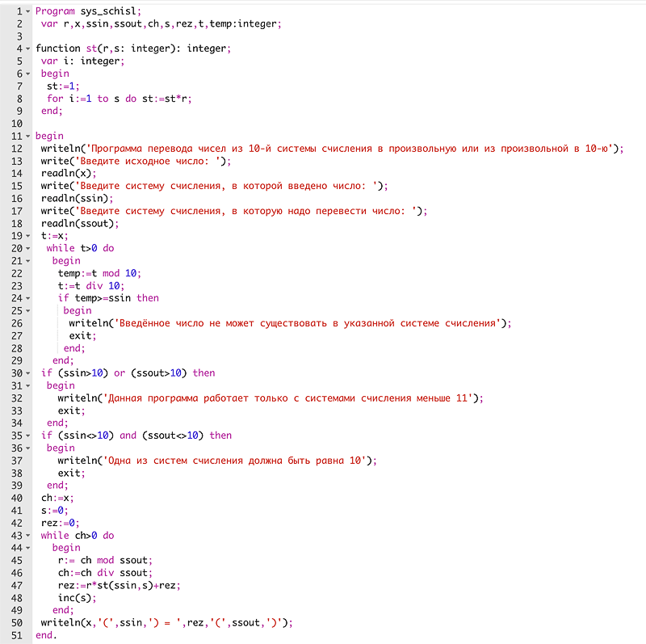The height and width of the screenshot is (644, 646).
Task: Click 'r:= ch mod ssout;' statement
Action: click(x=105, y=560)
